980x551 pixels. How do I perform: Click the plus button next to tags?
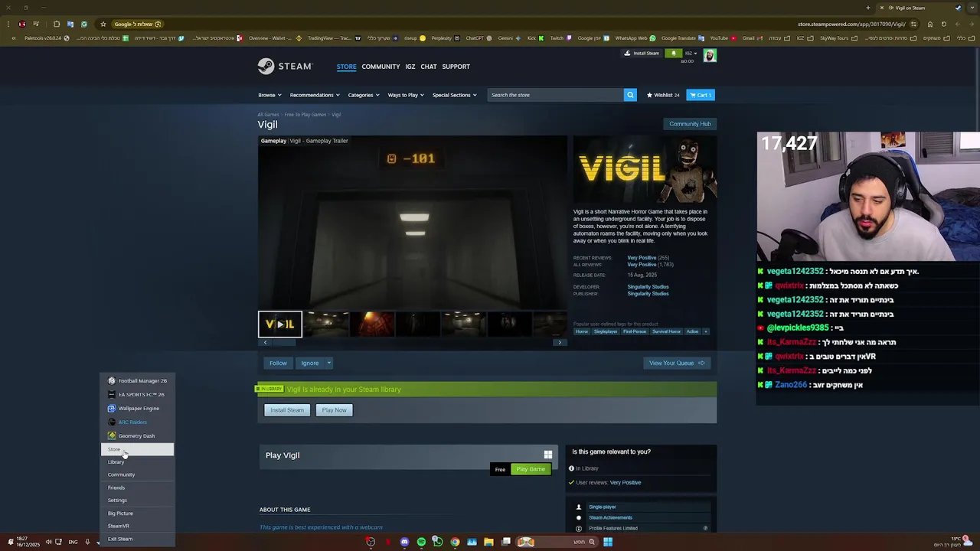(706, 331)
